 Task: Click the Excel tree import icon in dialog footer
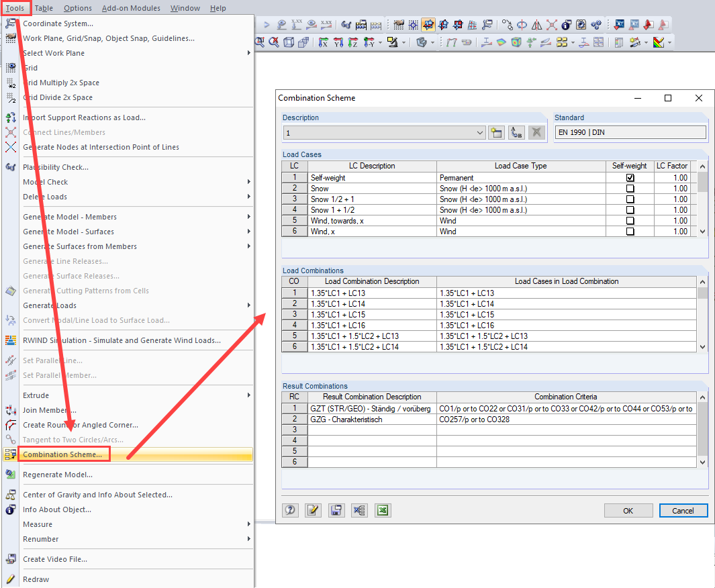tap(359, 510)
